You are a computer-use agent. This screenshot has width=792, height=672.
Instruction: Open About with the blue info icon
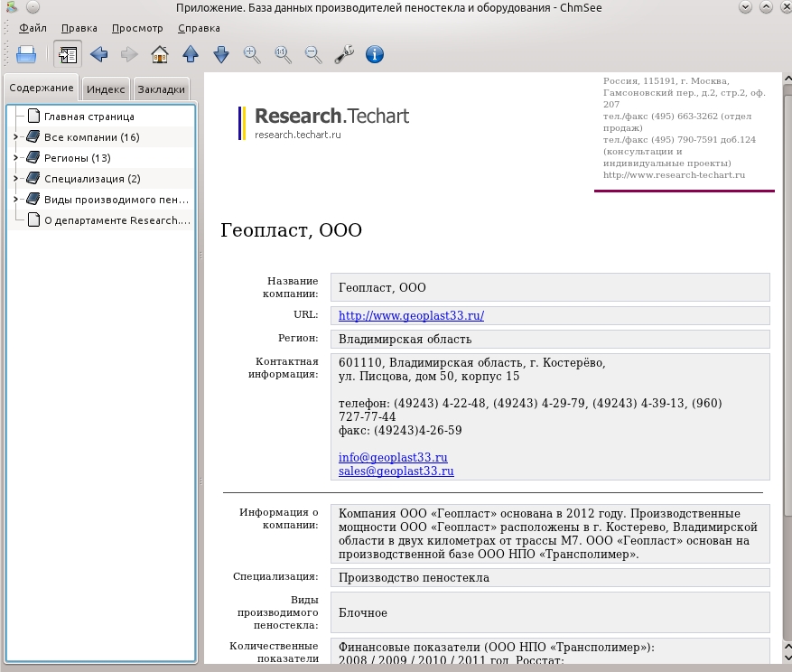[x=374, y=54]
